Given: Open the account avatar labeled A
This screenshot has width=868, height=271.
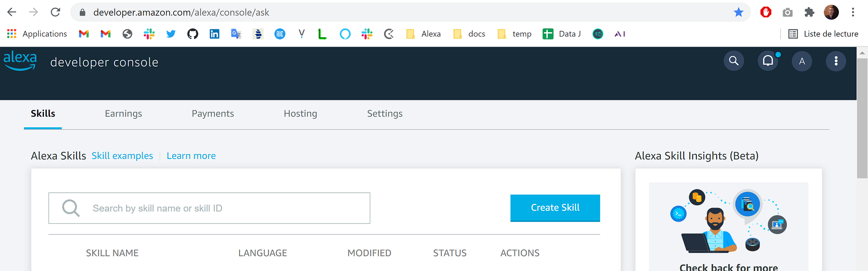Looking at the screenshot, I should pyautogui.click(x=802, y=61).
